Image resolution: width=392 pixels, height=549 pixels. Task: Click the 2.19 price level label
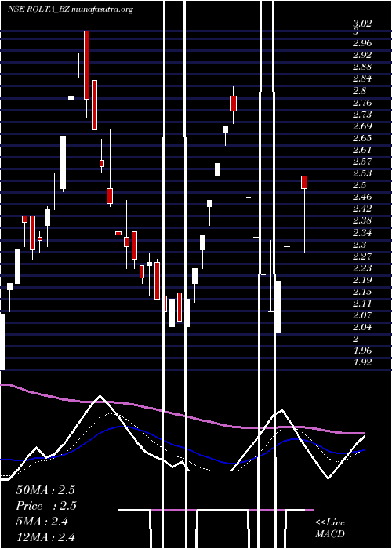pyautogui.click(x=362, y=280)
